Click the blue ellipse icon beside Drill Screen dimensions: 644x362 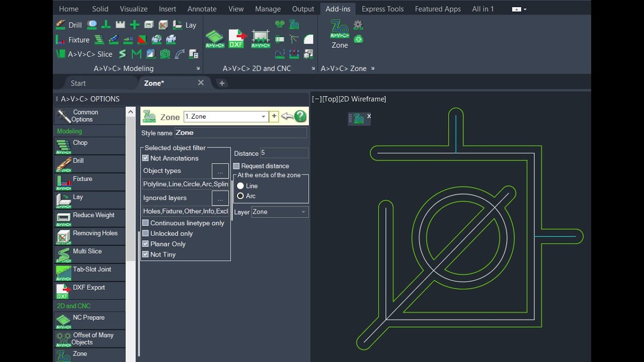tap(92, 24)
